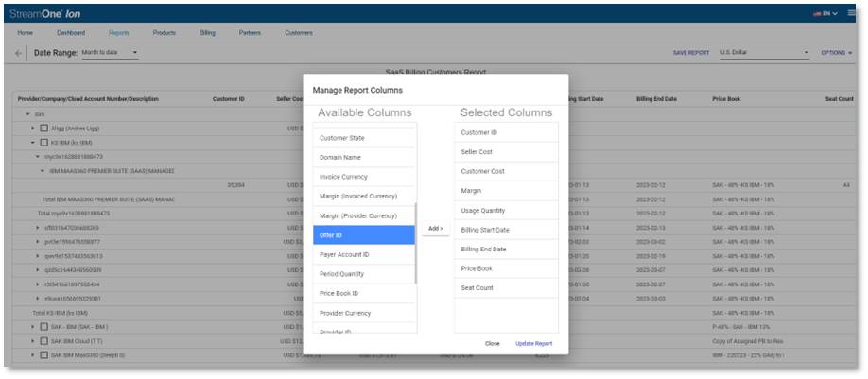The width and height of the screenshot is (868, 379).
Task: Click the back arrow icon
Action: (19, 53)
